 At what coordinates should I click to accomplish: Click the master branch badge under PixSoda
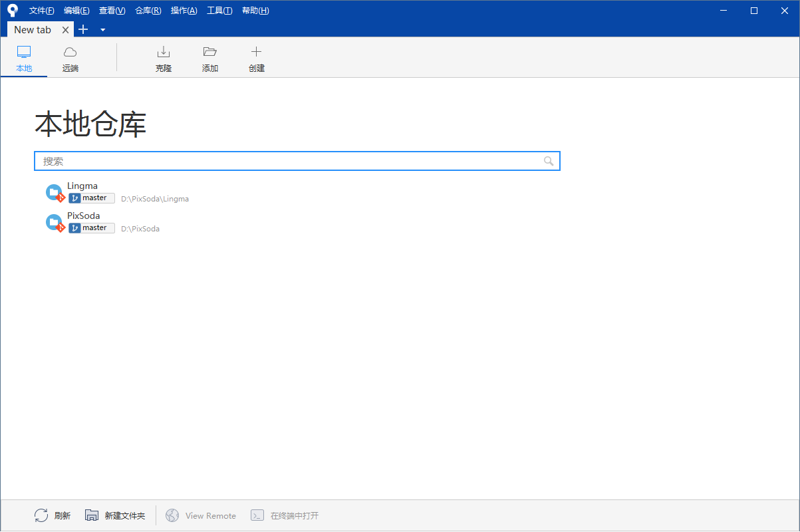pyautogui.click(x=91, y=227)
